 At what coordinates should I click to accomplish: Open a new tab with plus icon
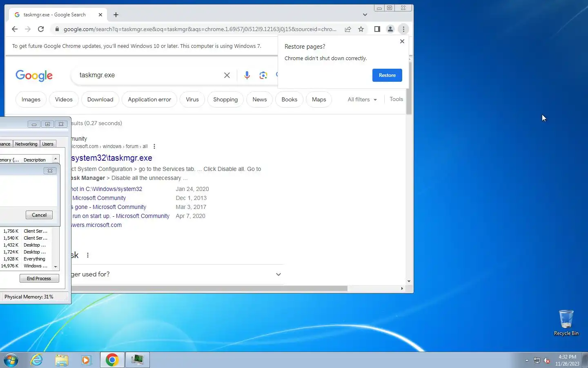tap(116, 15)
